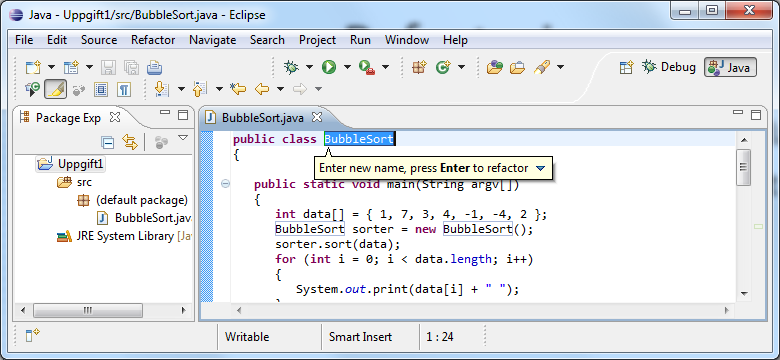Click the Debug bug icon in main toolbar
Image resolution: width=780 pixels, height=360 pixels.
291,67
